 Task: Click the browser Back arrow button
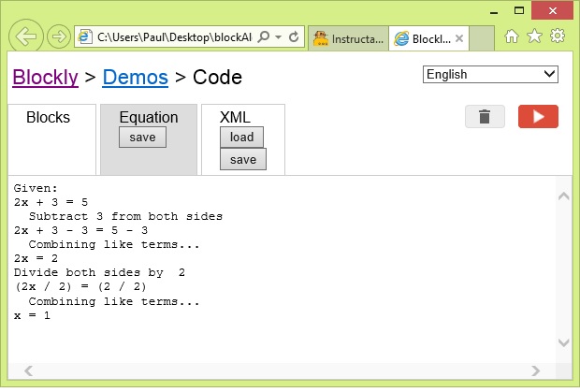(26, 36)
